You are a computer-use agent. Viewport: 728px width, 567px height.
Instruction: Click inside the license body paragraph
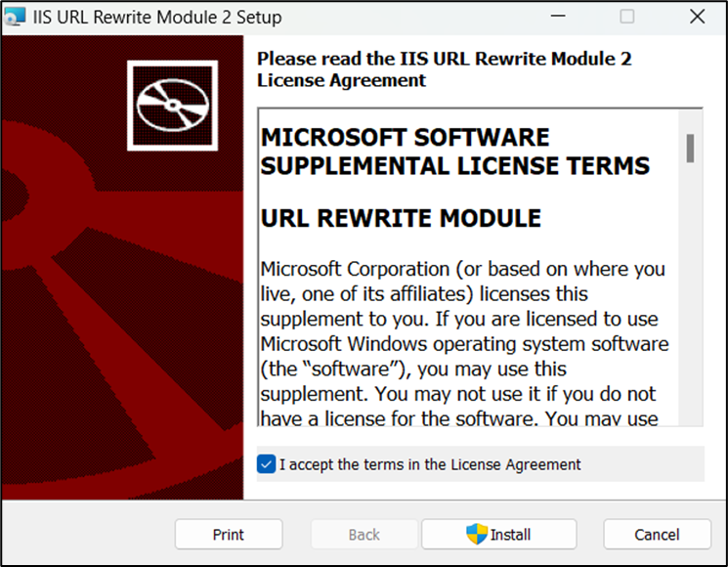click(x=464, y=344)
